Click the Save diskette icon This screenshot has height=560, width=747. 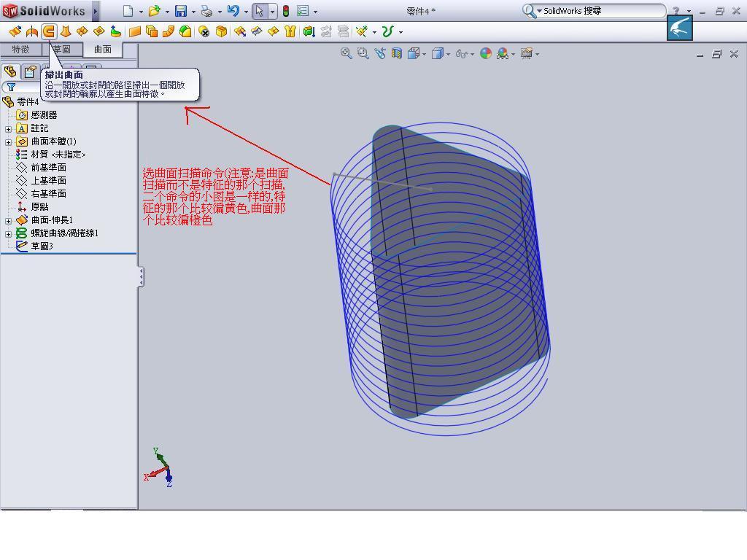click(x=181, y=11)
